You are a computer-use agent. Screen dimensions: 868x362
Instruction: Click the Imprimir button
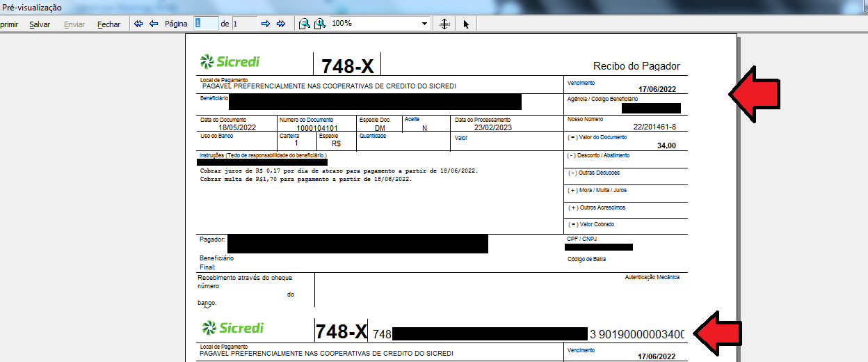(9, 24)
